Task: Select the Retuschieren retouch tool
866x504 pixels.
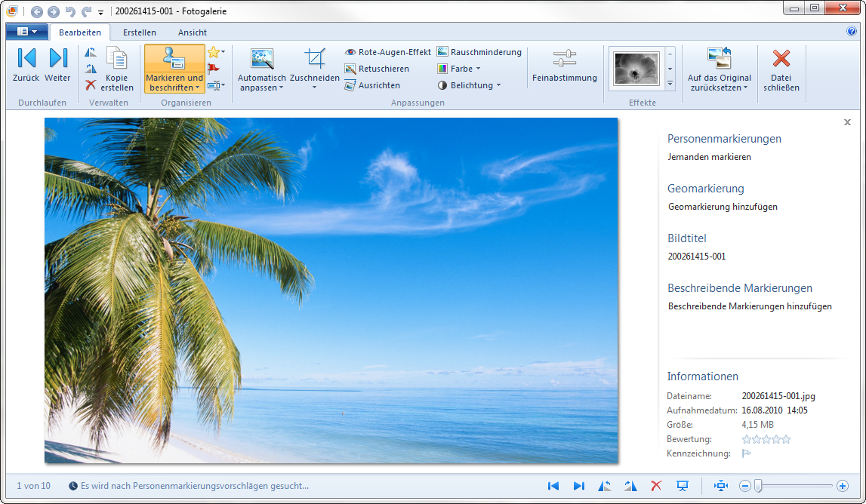Action: pos(377,69)
